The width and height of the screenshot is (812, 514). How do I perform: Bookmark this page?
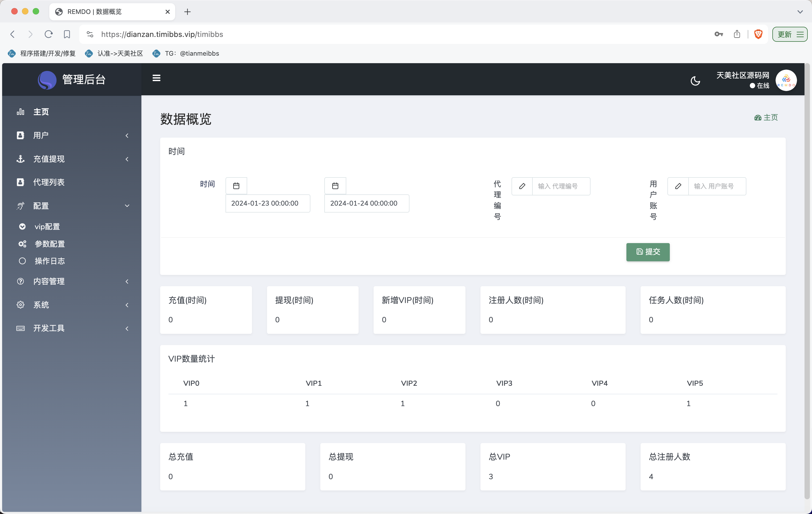click(67, 34)
